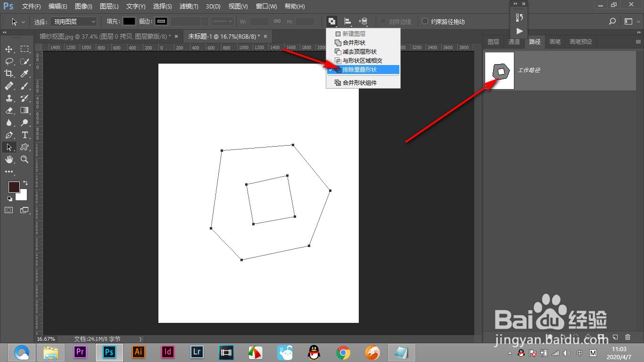Select the Clone Stamp tool

(x=9, y=98)
